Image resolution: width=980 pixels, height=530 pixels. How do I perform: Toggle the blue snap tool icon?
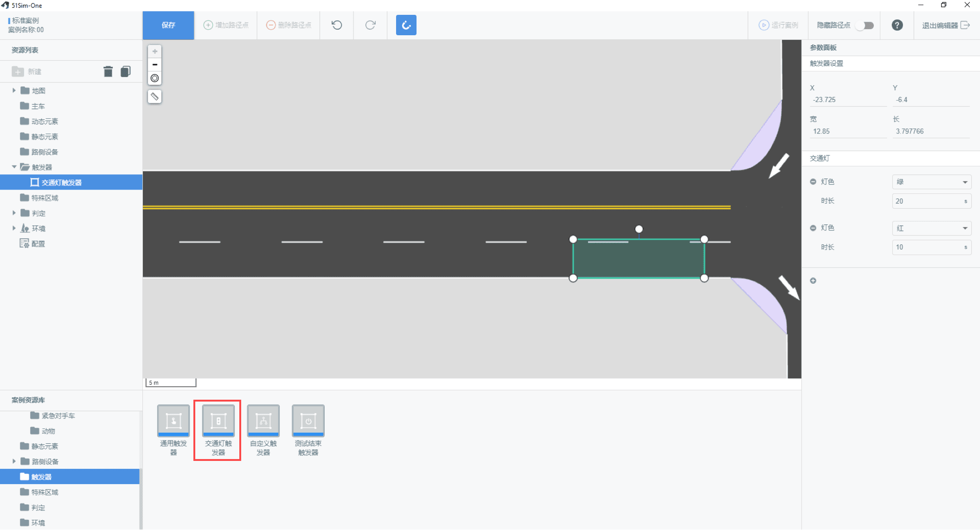pos(406,25)
